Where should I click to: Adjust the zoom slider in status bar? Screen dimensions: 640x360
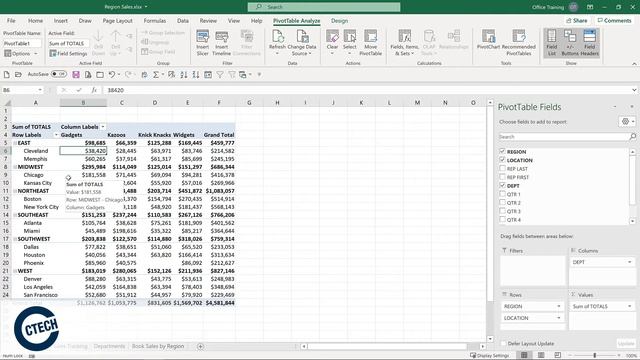(x=595, y=356)
